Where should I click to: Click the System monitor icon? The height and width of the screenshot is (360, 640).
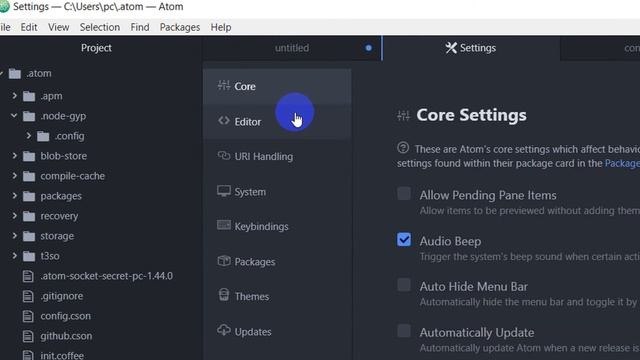point(224,191)
